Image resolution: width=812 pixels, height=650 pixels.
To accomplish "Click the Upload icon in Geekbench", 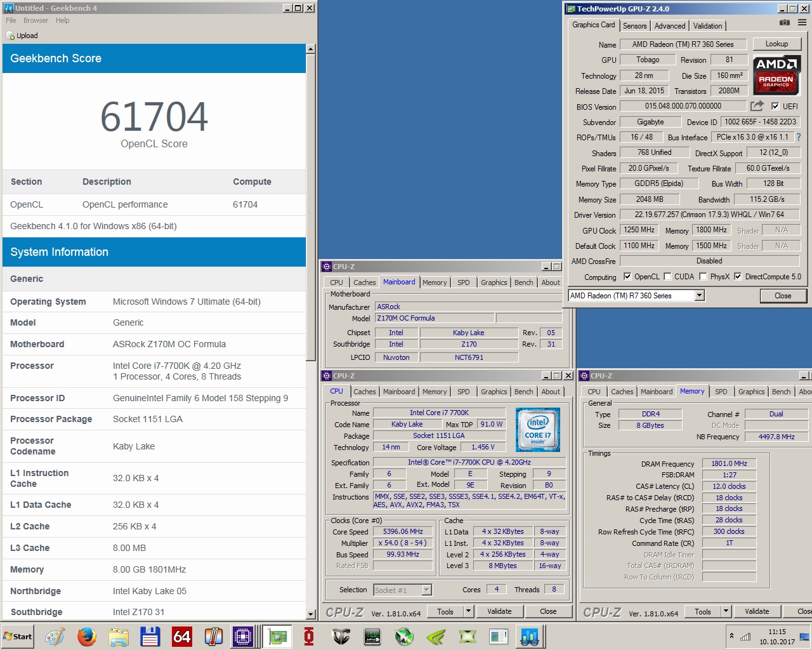I will [x=10, y=36].
